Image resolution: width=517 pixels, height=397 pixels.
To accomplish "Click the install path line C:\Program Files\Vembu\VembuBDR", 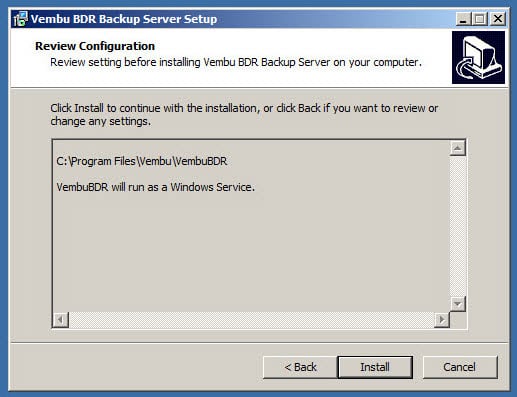I will pos(142,161).
